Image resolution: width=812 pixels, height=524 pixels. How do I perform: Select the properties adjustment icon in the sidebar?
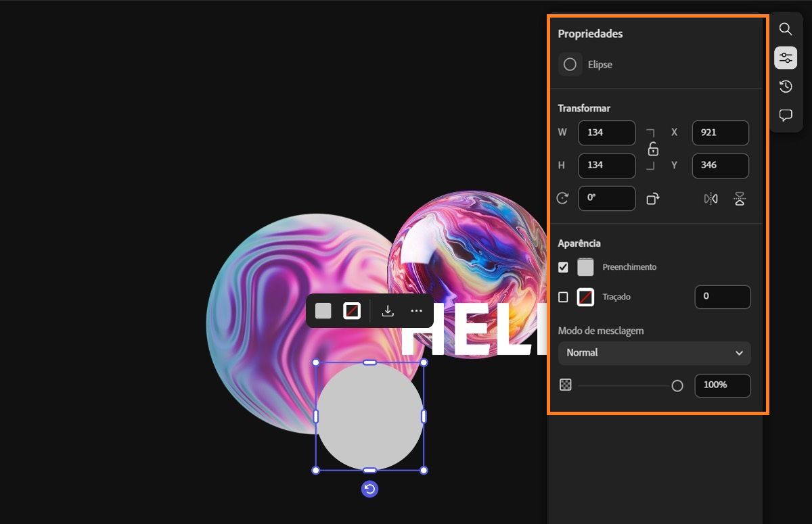(x=786, y=57)
